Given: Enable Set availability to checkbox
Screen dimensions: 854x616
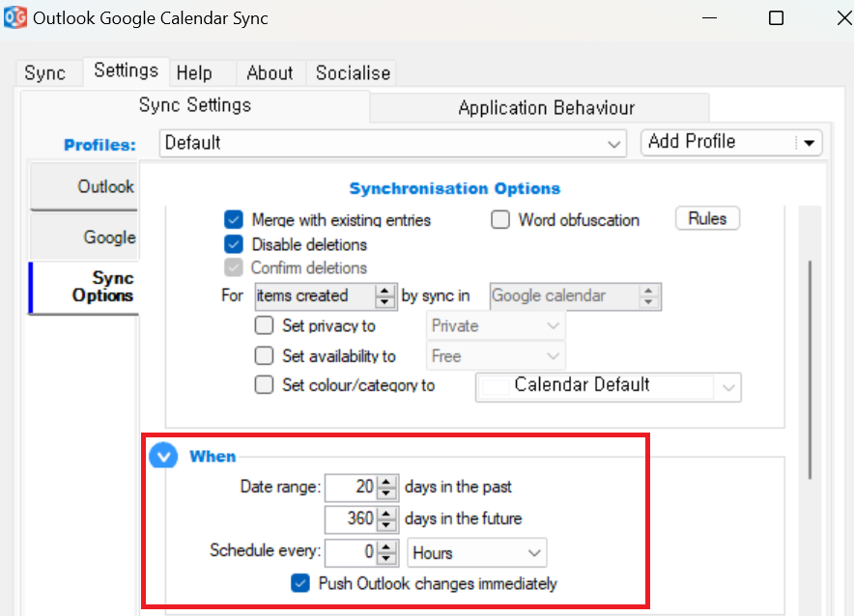Looking at the screenshot, I should (264, 355).
